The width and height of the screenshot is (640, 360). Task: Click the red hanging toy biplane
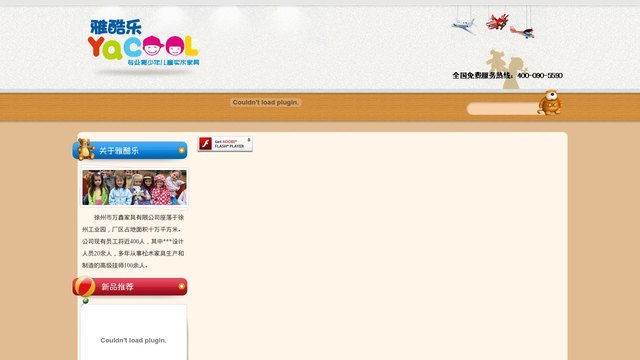(x=498, y=22)
